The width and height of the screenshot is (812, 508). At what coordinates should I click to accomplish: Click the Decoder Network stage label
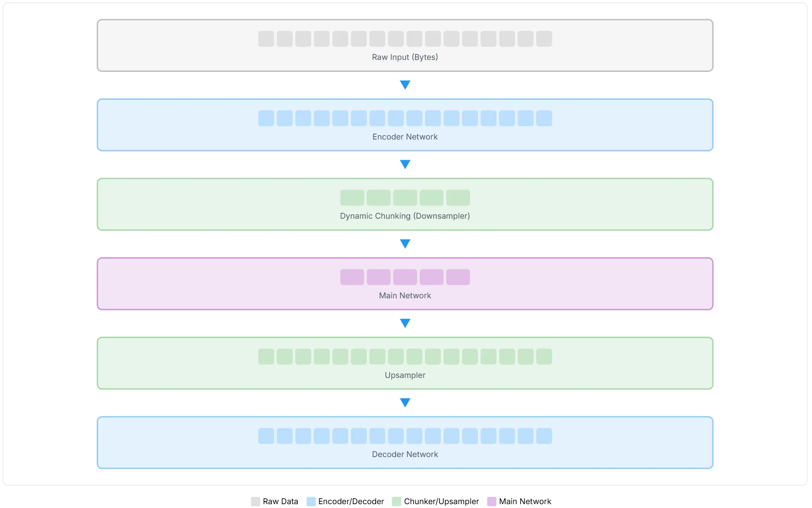(x=405, y=455)
